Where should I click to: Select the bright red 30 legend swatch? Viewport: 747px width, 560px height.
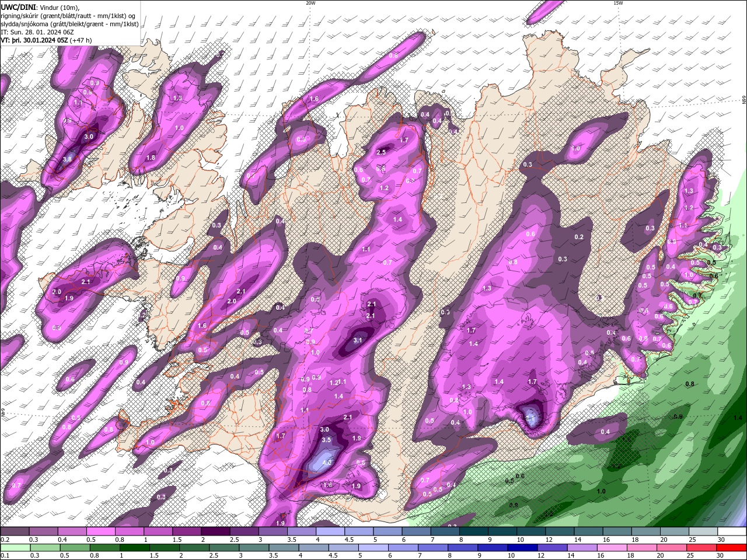[732, 548]
